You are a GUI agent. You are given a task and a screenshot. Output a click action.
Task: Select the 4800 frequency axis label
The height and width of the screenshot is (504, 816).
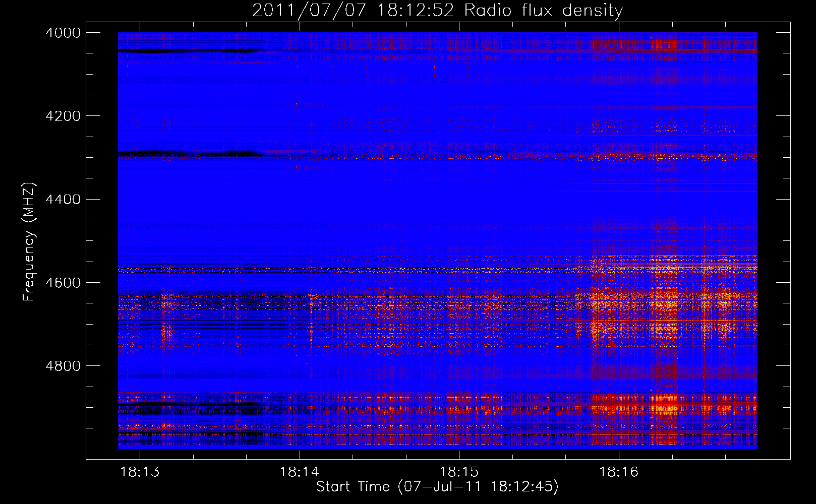63,366
